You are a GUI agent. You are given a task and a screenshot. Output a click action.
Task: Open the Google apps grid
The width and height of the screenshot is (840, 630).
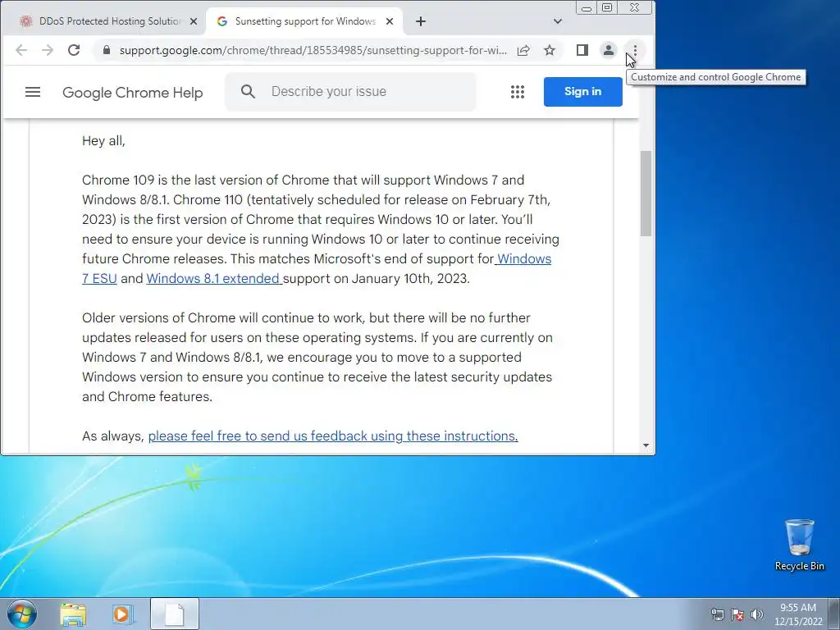(518, 92)
